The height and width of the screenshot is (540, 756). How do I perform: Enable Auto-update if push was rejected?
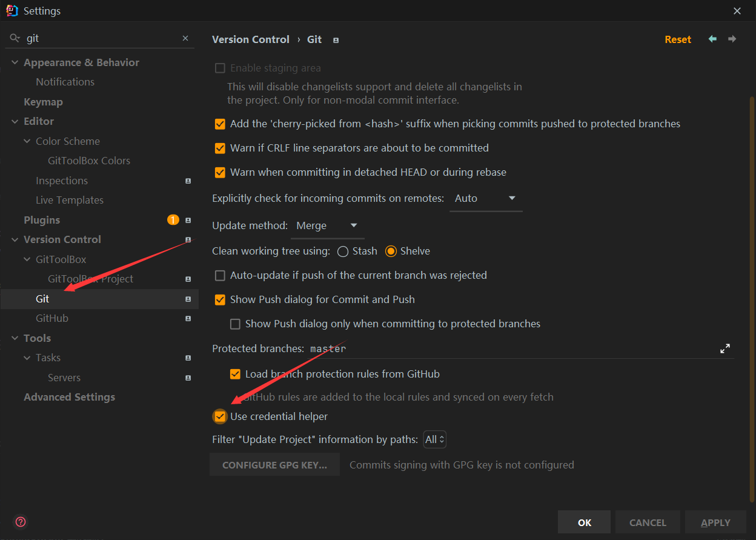point(220,275)
